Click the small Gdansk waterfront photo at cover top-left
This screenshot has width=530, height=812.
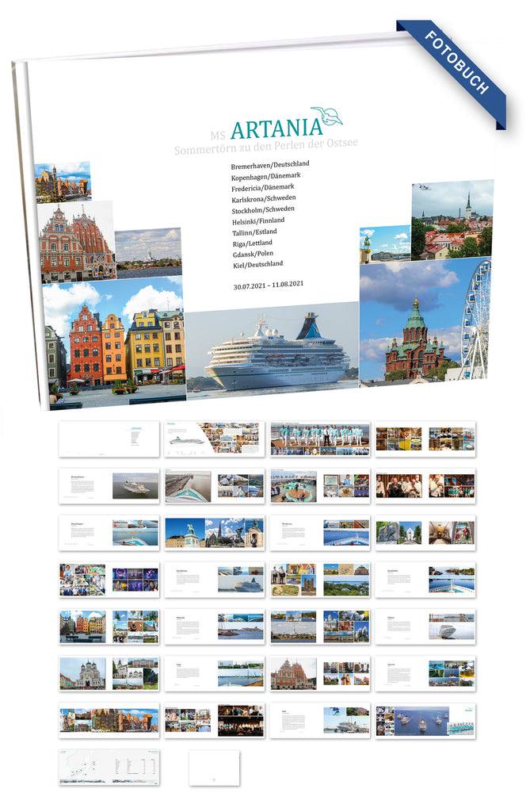[63, 182]
